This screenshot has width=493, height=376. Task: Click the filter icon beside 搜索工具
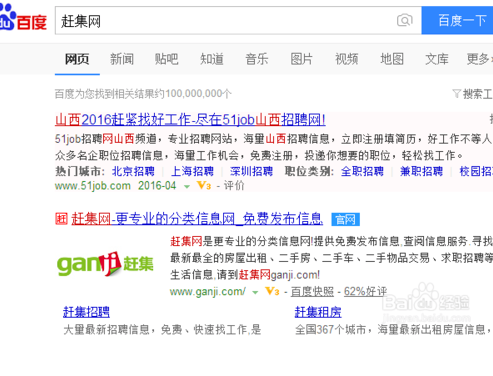tap(456, 93)
